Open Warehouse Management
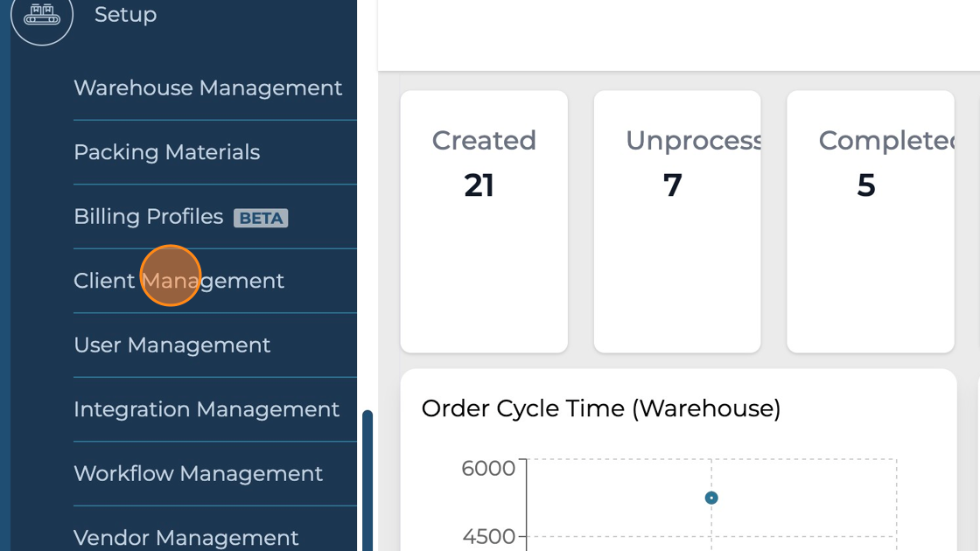 [207, 88]
